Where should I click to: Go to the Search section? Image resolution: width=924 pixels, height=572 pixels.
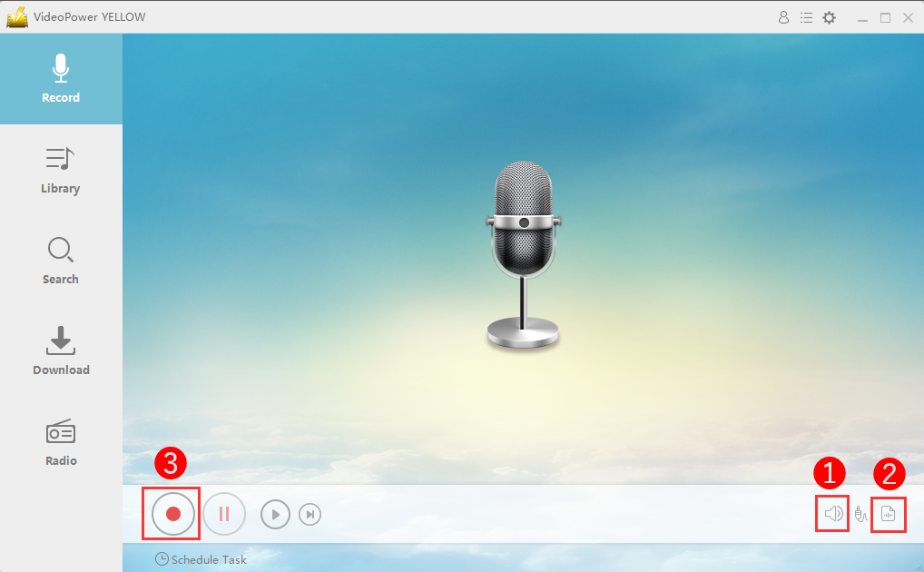(x=61, y=261)
